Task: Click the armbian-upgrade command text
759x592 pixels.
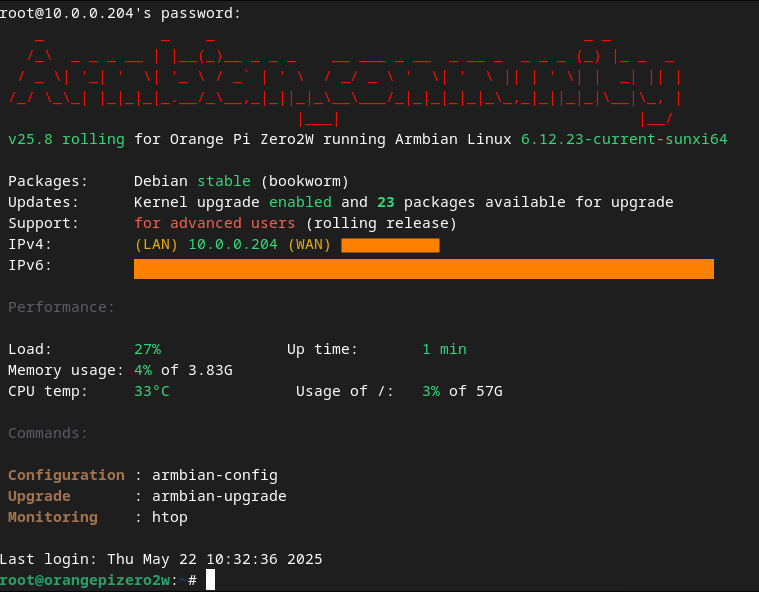Action: click(219, 496)
